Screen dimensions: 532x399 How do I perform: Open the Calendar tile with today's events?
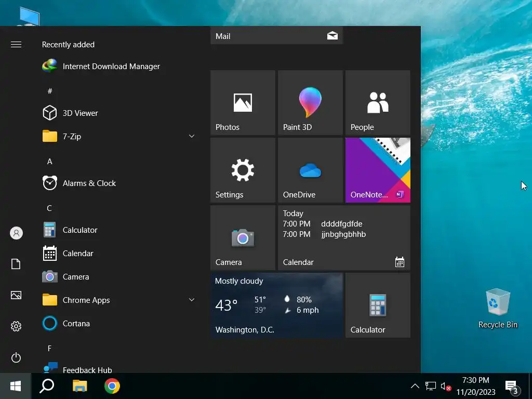(344, 238)
